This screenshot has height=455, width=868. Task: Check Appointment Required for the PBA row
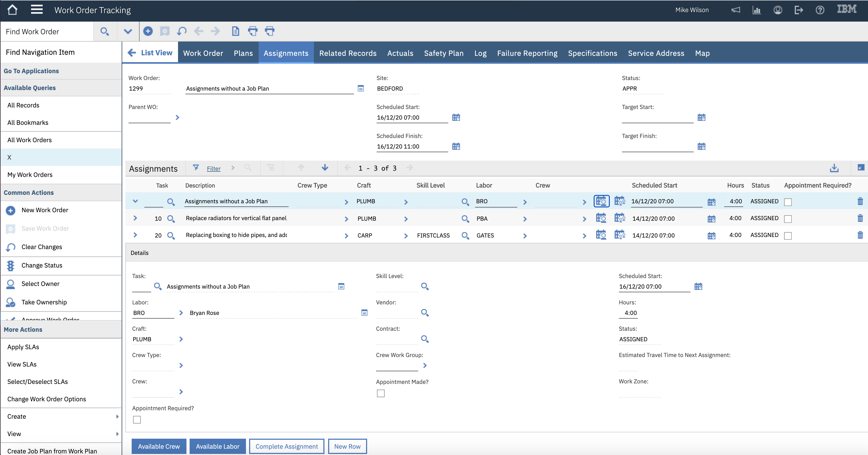[788, 219]
